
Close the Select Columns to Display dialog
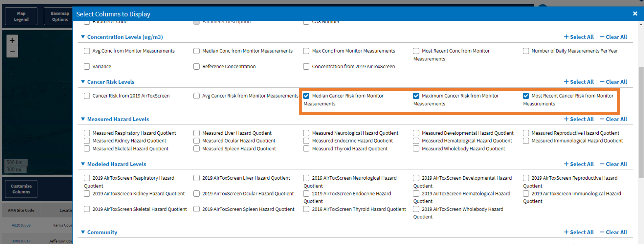tap(635, 13)
